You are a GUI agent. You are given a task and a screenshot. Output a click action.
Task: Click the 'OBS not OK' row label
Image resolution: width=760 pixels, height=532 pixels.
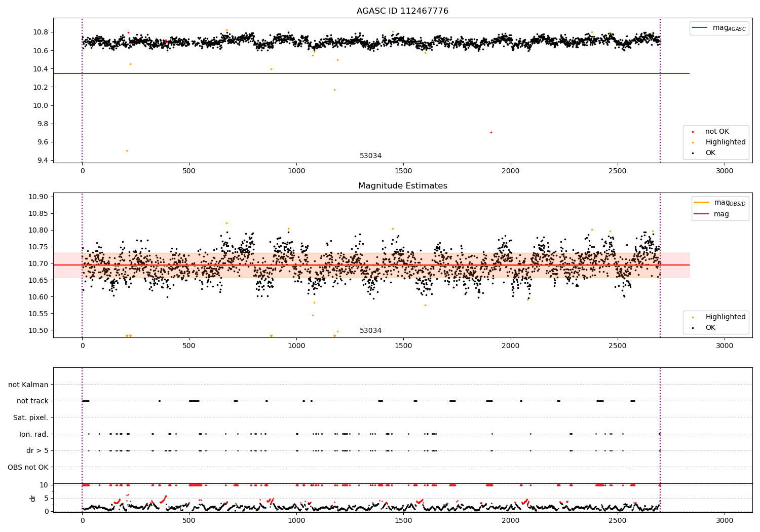click(28, 467)
